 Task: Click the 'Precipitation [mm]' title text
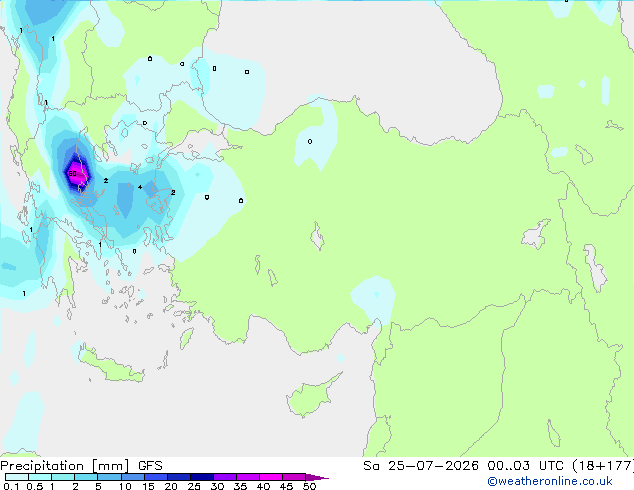point(65,466)
